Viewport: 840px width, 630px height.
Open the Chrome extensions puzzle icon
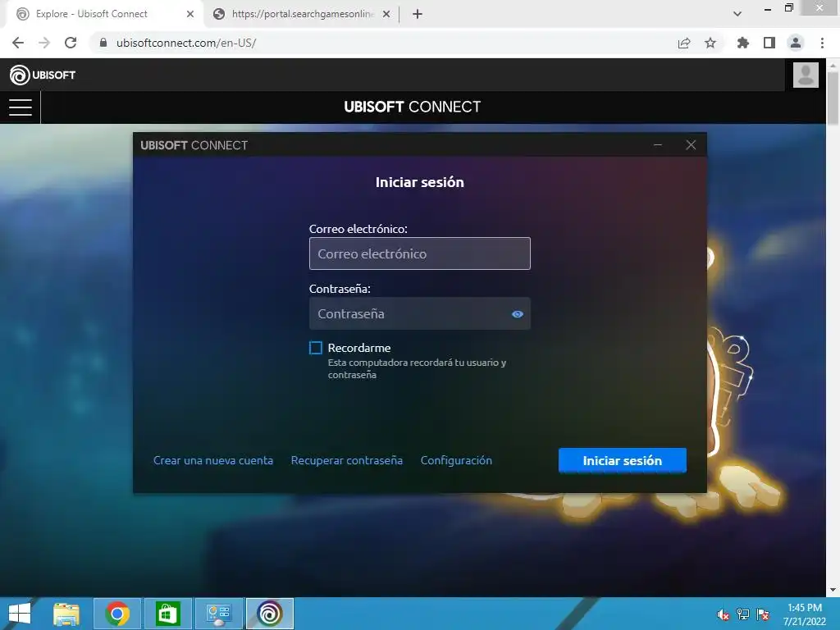(743, 43)
